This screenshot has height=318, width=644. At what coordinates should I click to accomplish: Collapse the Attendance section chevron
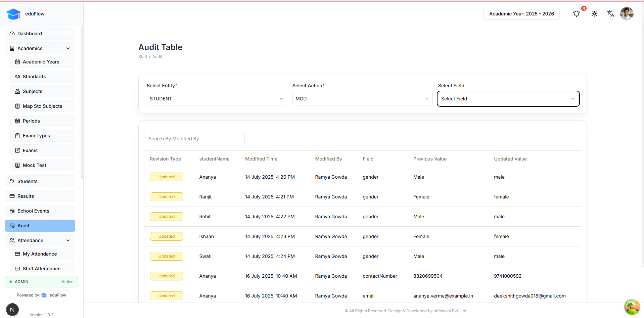click(68, 240)
